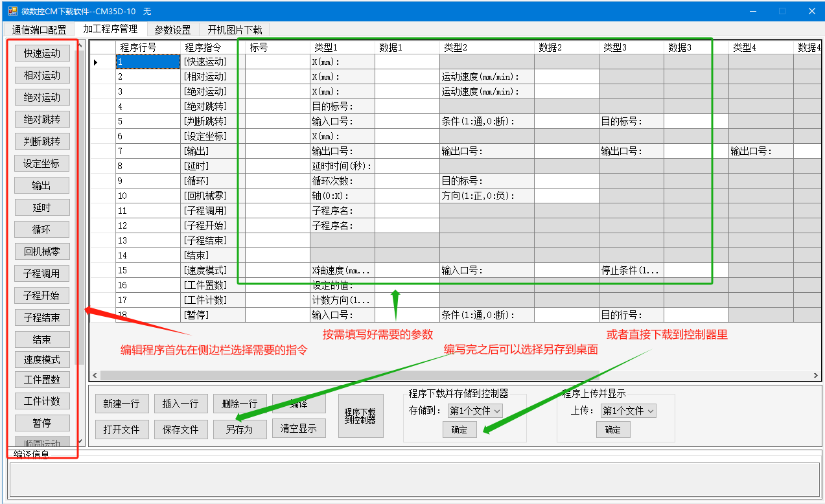Screen dimensions: 825x504
Task: Click the 标号 column header
Action: click(278, 47)
